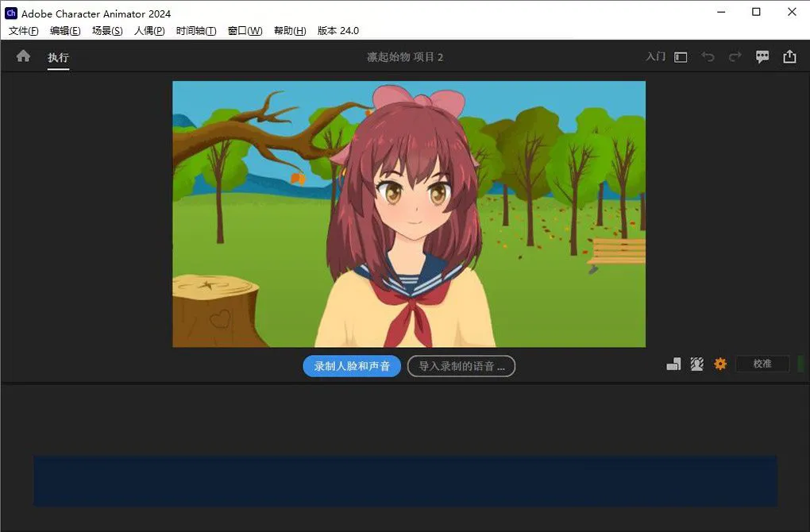Viewport: 810px width, 532px height.
Task: Switch to the 执行 tab
Action: pos(58,57)
